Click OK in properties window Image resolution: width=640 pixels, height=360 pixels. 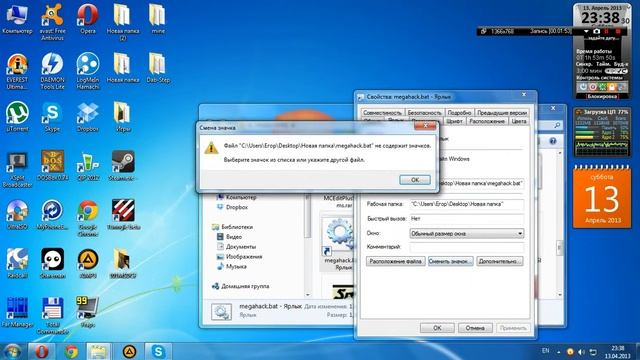pos(437,328)
